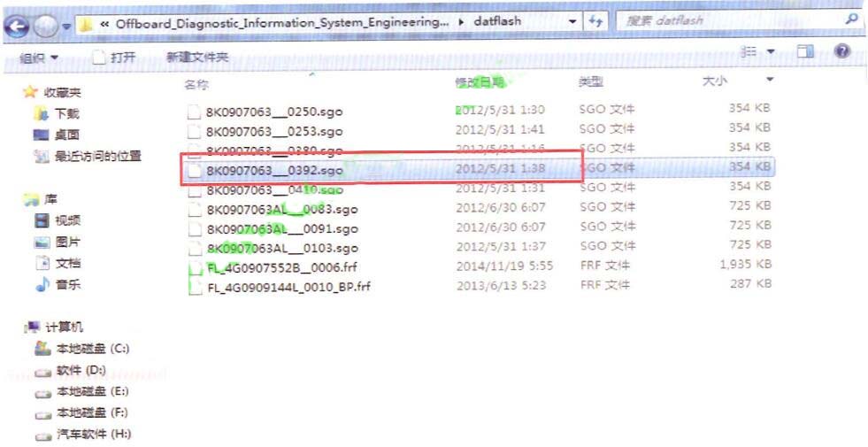Click file icon of 8K0907063AL__0083.sgo
This screenshot has height=447, width=868.
pos(195,210)
